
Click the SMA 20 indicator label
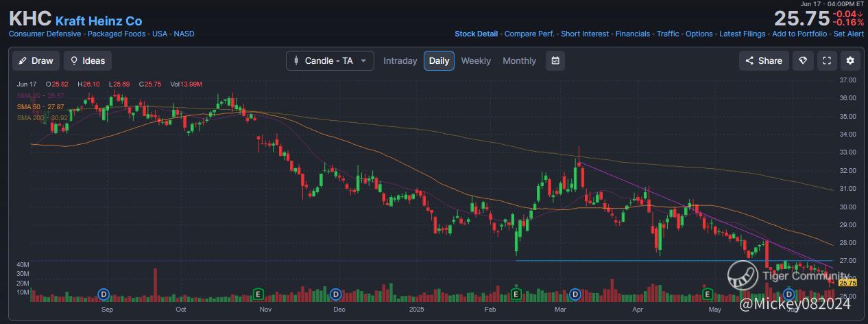tap(41, 95)
